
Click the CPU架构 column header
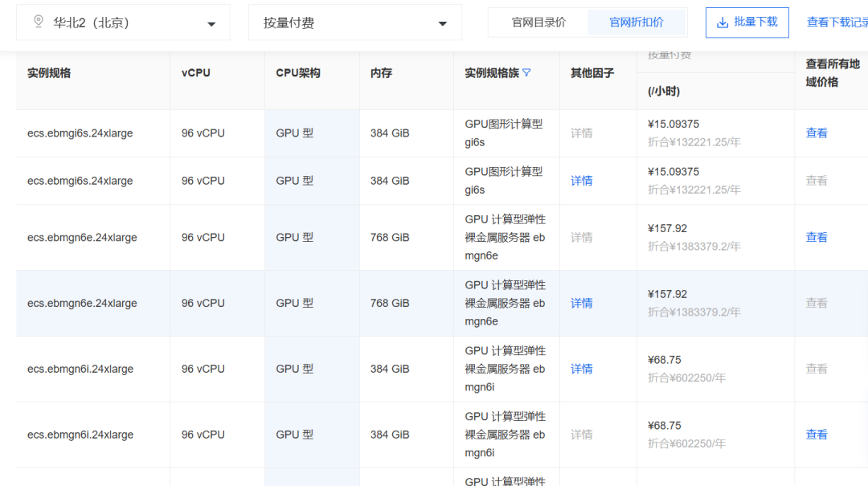(298, 73)
